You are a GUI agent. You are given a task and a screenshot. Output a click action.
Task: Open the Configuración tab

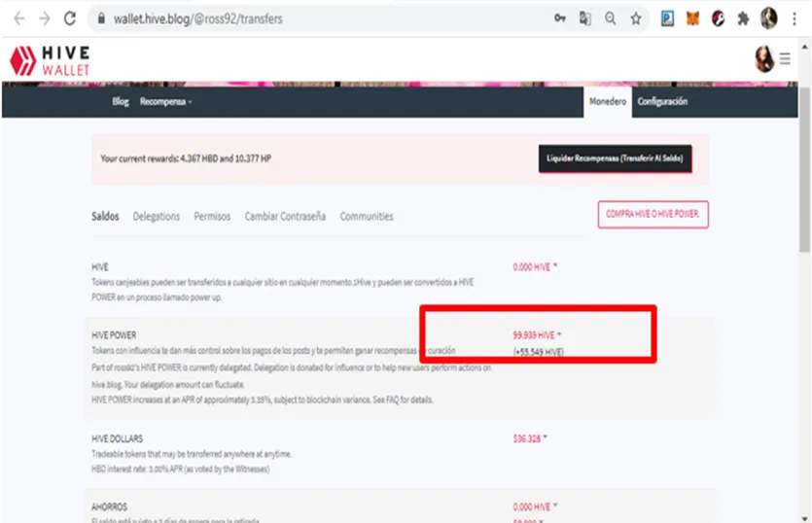click(662, 101)
